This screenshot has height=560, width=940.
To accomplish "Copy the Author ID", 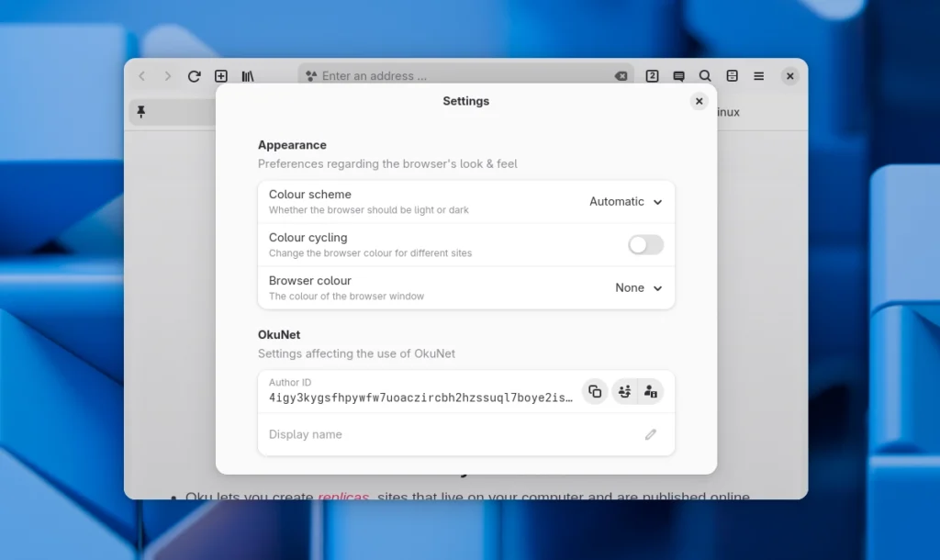I will (x=595, y=391).
